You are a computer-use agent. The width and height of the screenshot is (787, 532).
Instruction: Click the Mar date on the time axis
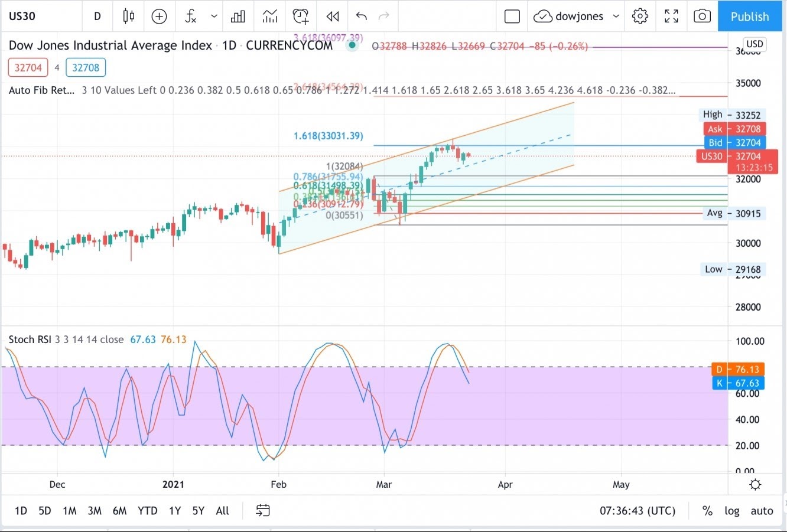click(x=383, y=484)
